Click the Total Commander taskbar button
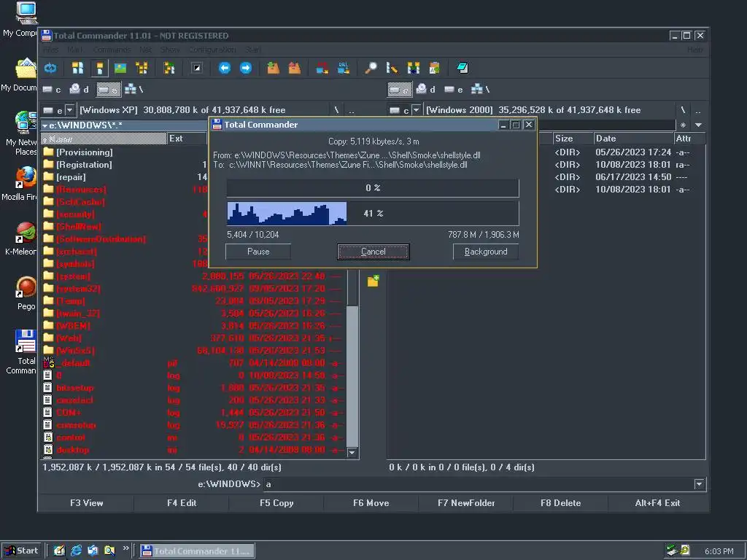The width and height of the screenshot is (747, 560). 197,551
